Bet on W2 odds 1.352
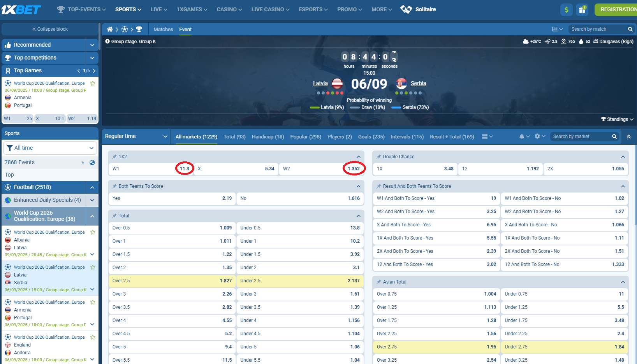This screenshot has width=637, height=364. [321, 169]
